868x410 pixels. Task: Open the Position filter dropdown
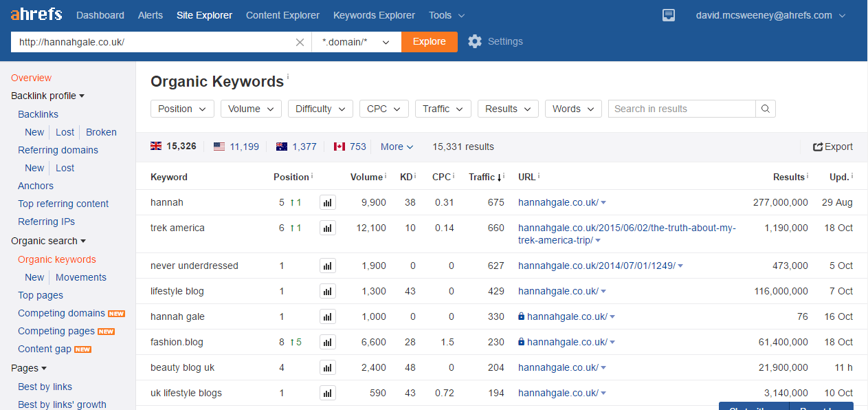click(182, 109)
